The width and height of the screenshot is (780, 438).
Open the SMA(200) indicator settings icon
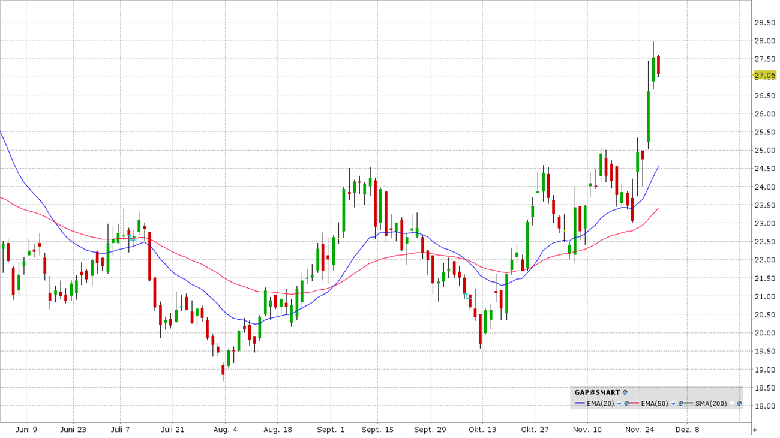coord(740,404)
